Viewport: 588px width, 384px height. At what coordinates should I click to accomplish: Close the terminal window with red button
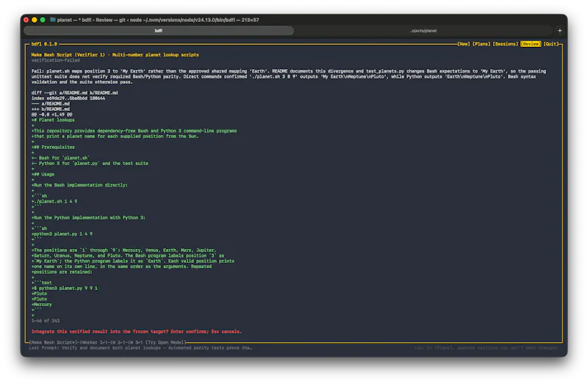point(26,20)
